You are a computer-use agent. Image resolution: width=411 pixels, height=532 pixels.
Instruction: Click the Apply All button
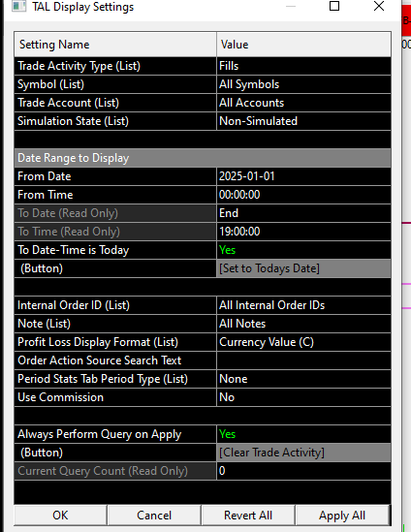(x=342, y=516)
